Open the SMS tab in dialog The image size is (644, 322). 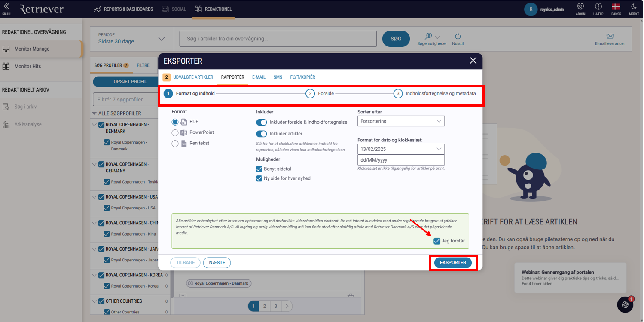click(278, 77)
